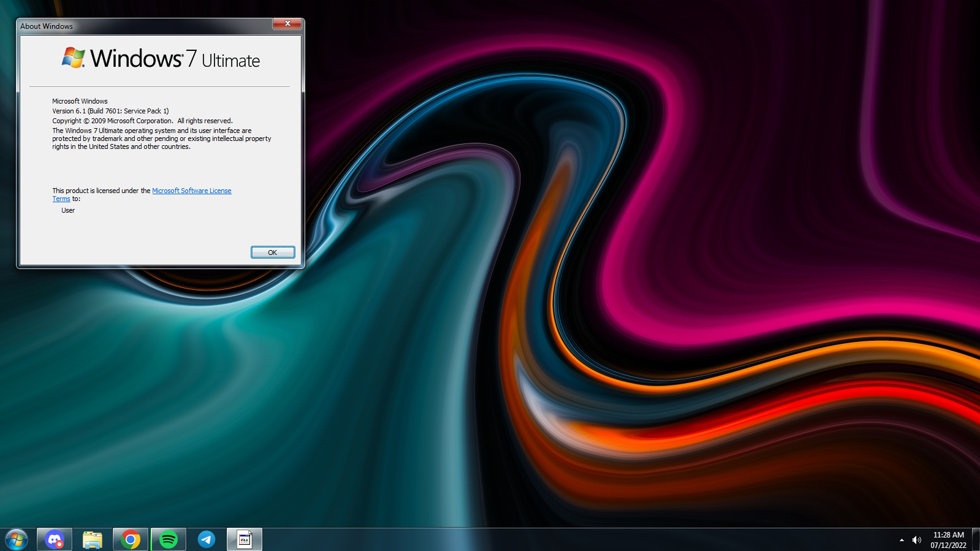Click the Windows flag logo in the dialog
980x551 pixels.
[73, 58]
